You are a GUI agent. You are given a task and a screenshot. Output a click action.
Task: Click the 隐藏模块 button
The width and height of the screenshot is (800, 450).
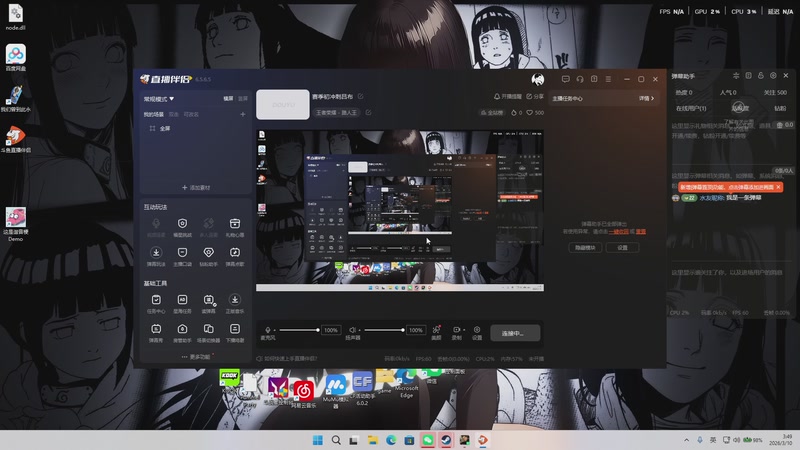[585, 247]
